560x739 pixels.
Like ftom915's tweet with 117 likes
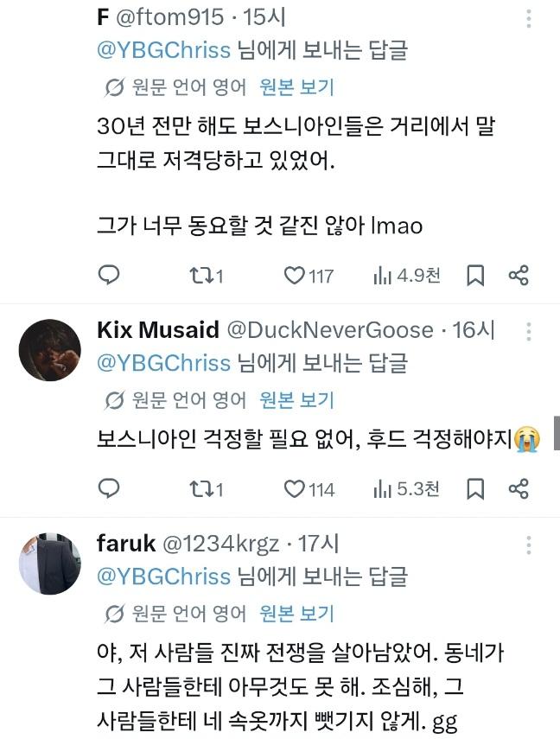coord(309,275)
